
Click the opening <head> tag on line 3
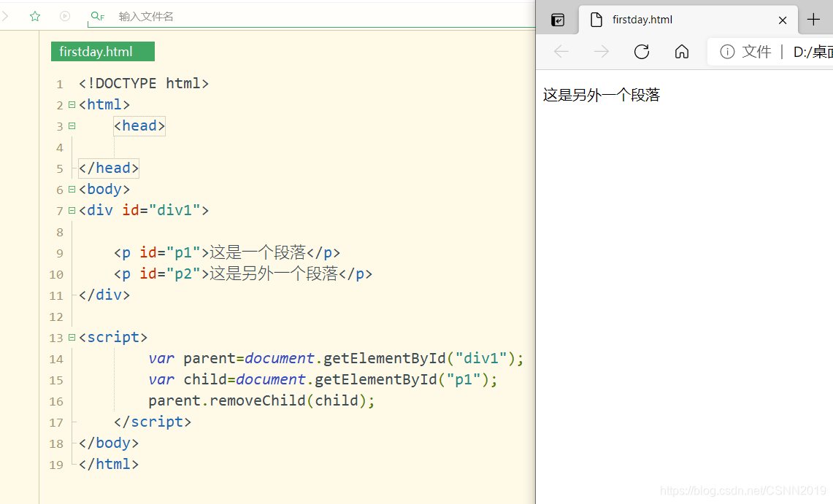tap(139, 125)
